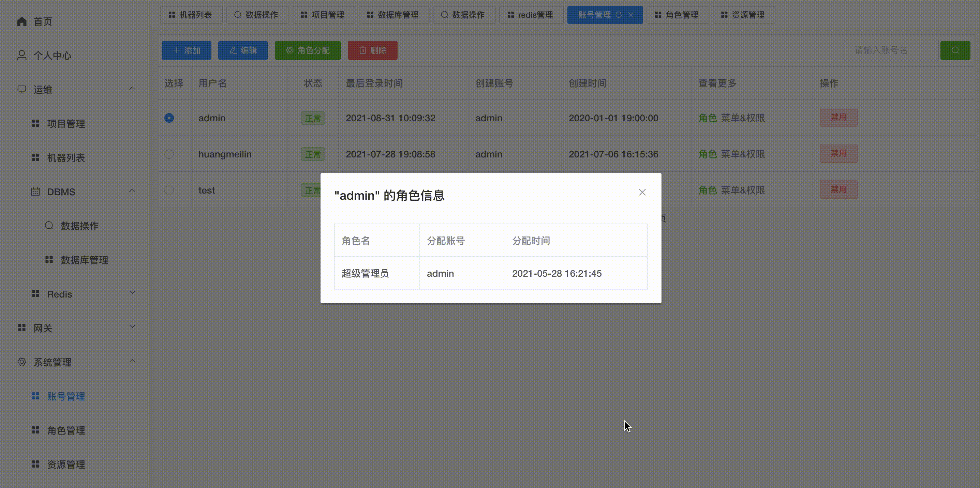This screenshot has width=980, height=488.
Task: Select the radio button for admin row
Action: click(169, 118)
